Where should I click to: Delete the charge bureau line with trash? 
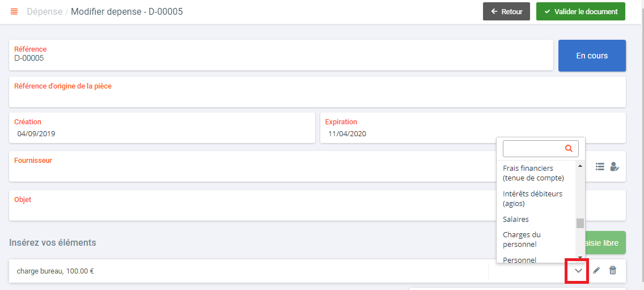tap(613, 270)
